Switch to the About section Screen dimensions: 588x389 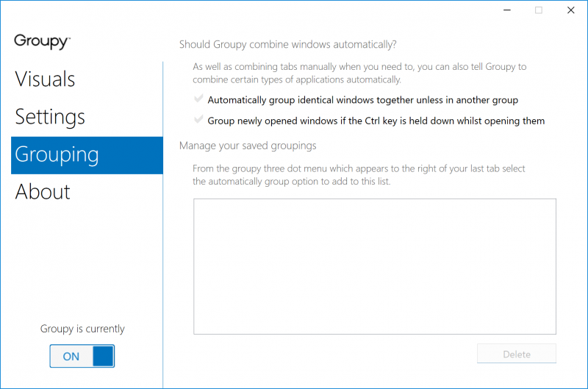tap(43, 192)
